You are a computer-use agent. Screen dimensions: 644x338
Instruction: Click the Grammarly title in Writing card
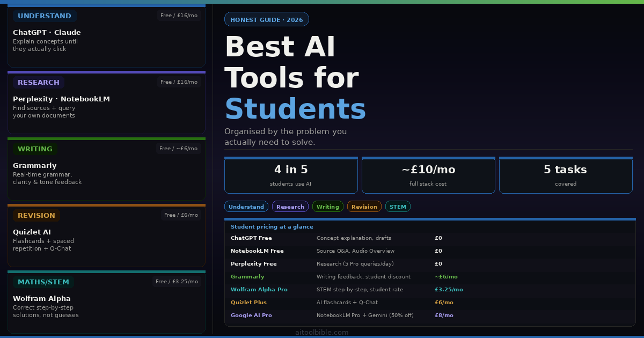[x=35, y=166]
